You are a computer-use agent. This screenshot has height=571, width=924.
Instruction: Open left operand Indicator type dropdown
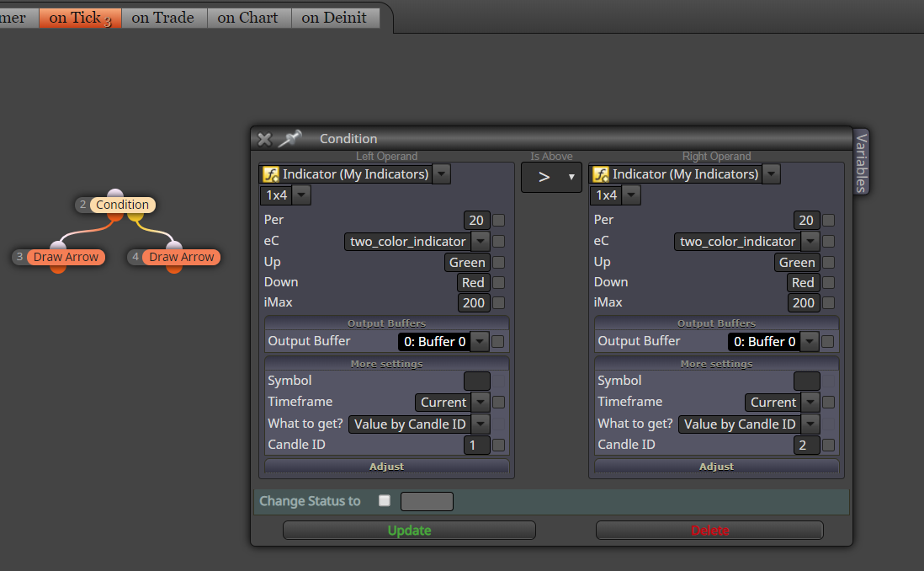coord(441,174)
